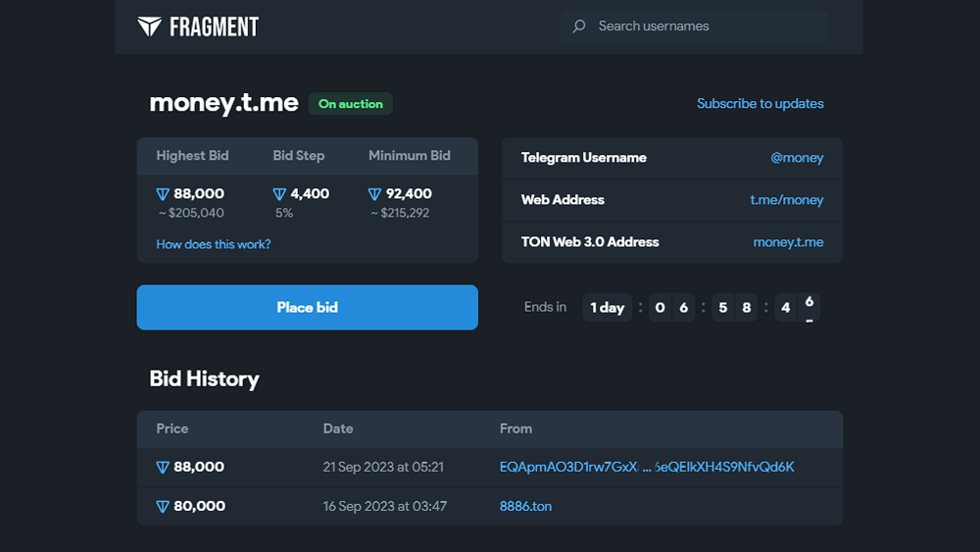The width and height of the screenshot is (980, 552).
Task: Click the Bid History heading
Action: point(205,378)
